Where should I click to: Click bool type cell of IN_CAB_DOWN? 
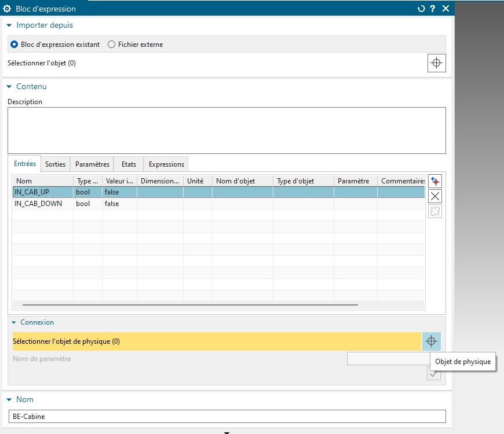point(87,204)
